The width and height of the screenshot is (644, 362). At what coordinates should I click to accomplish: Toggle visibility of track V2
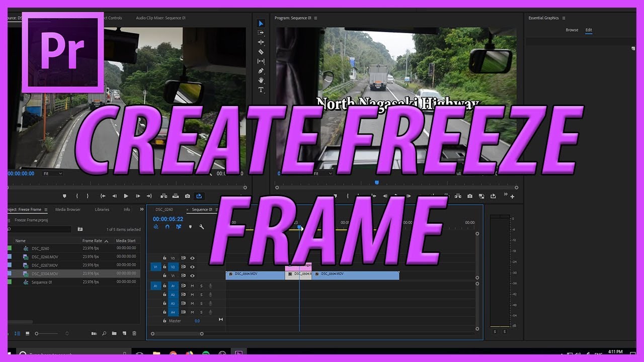coord(192,267)
